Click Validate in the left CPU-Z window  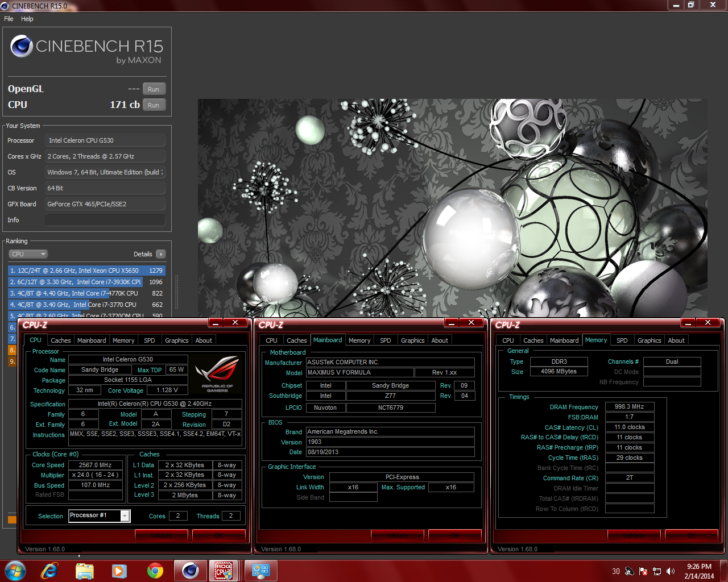[161, 535]
